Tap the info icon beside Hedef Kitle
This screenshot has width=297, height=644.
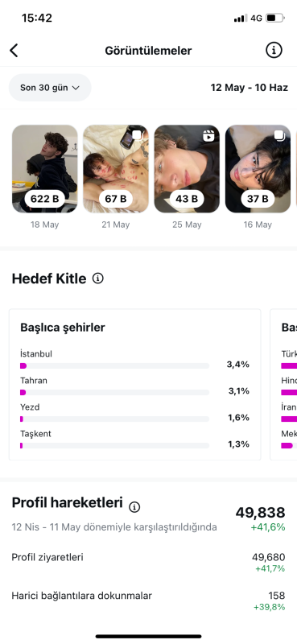point(97,279)
